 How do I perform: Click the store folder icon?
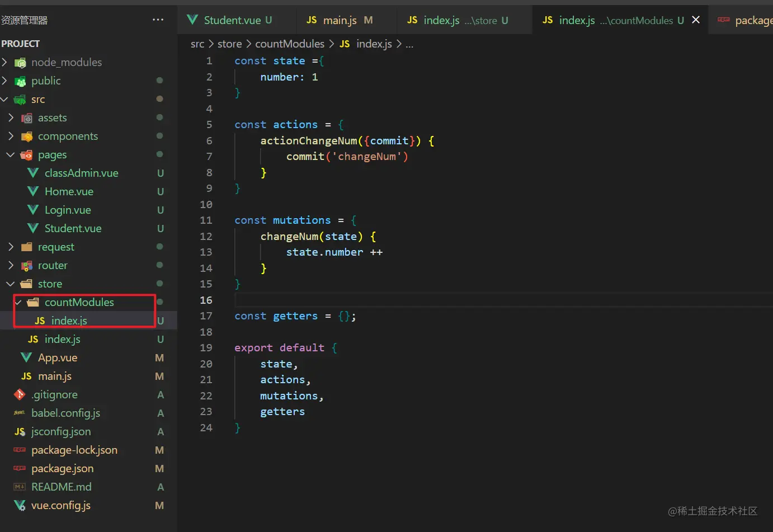point(27,284)
